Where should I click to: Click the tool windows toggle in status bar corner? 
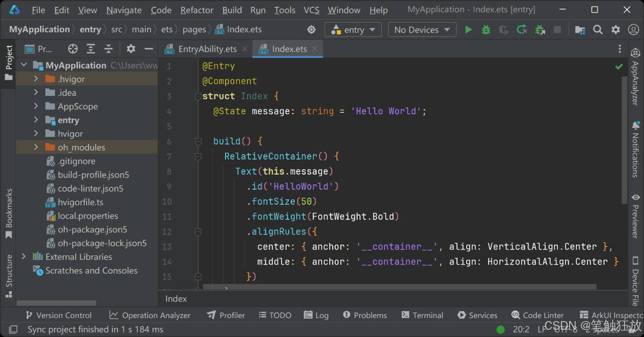point(13,329)
